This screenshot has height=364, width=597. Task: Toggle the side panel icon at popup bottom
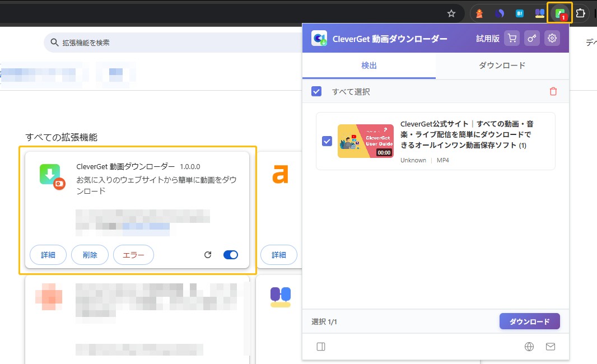coord(321,347)
